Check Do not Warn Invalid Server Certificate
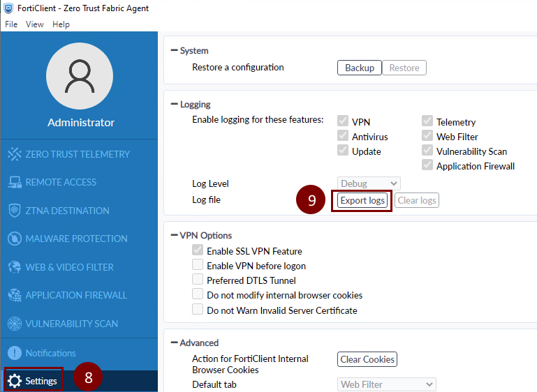 [x=198, y=309]
